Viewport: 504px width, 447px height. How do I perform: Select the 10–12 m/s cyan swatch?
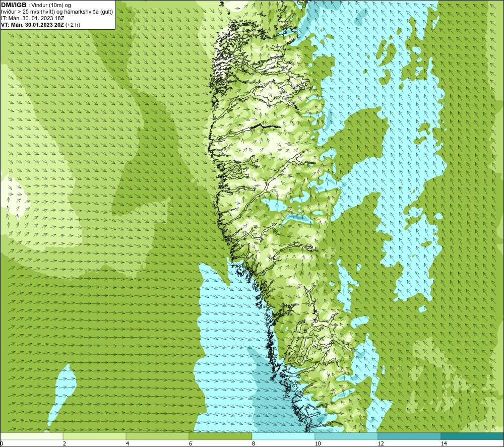tap(346, 436)
